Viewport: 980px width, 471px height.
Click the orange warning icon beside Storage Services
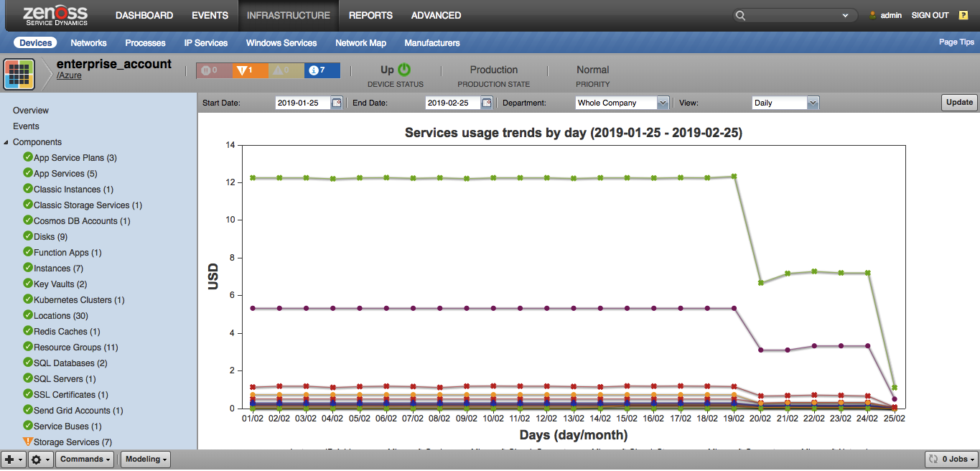(x=28, y=442)
